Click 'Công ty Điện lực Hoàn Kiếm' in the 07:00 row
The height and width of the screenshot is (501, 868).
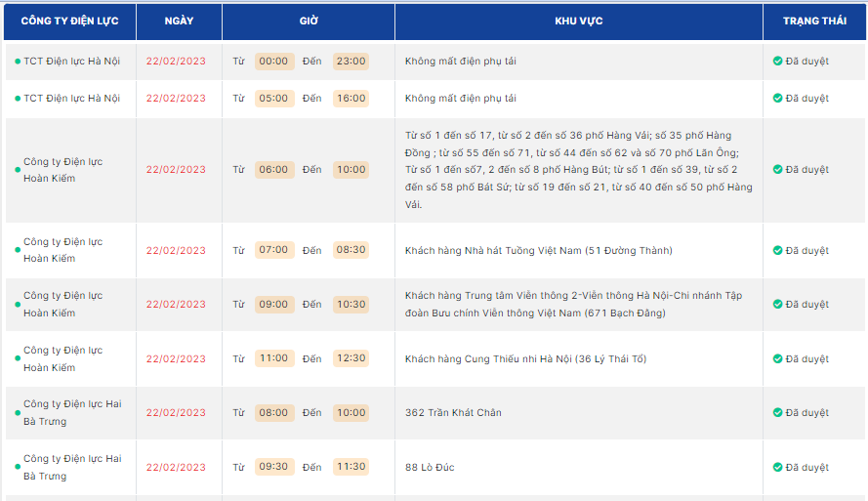pos(63,250)
